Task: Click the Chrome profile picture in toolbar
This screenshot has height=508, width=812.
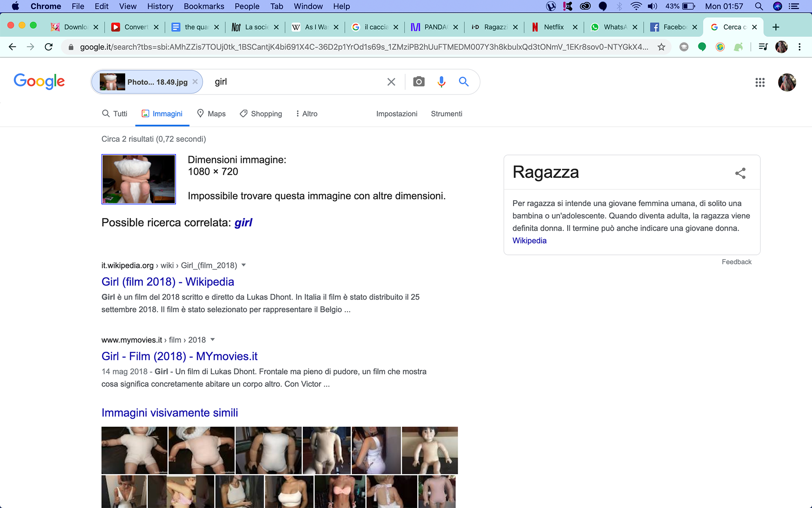Action: tap(782, 47)
